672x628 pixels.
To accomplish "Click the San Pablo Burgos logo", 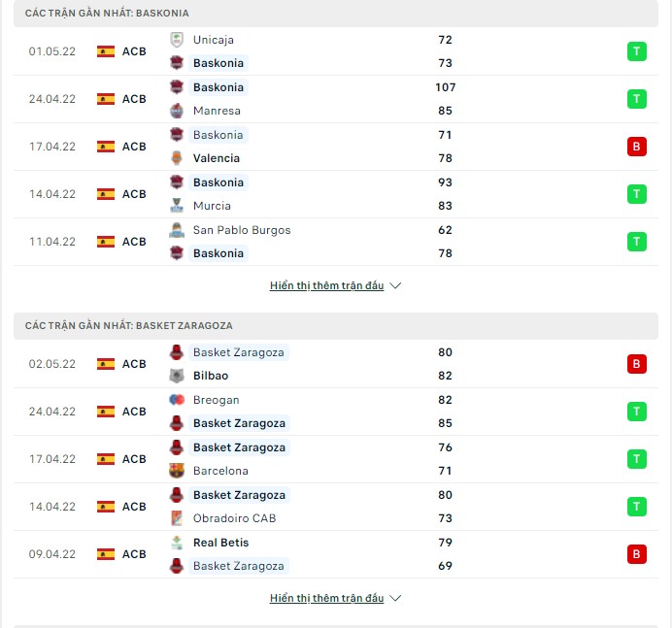I will coord(177,230).
